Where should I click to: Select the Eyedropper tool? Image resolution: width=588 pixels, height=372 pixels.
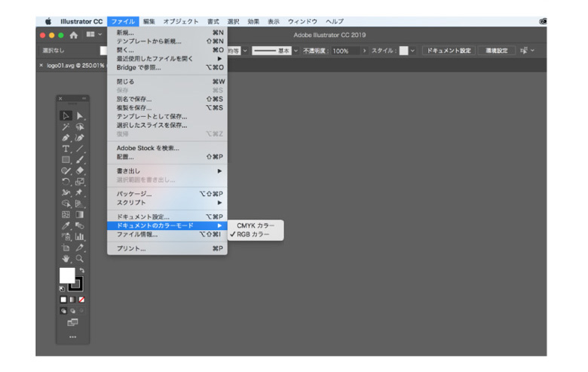pos(66,226)
